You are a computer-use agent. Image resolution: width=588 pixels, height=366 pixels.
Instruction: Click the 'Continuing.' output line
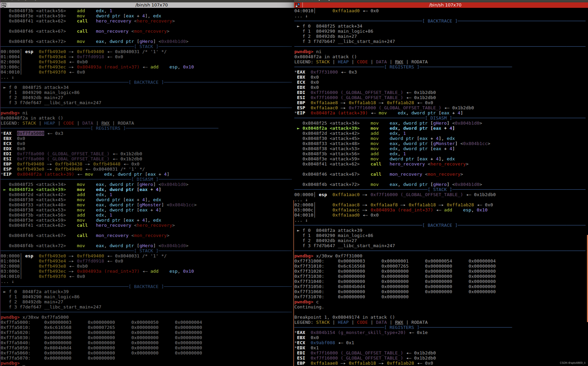click(x=309, y=307)
